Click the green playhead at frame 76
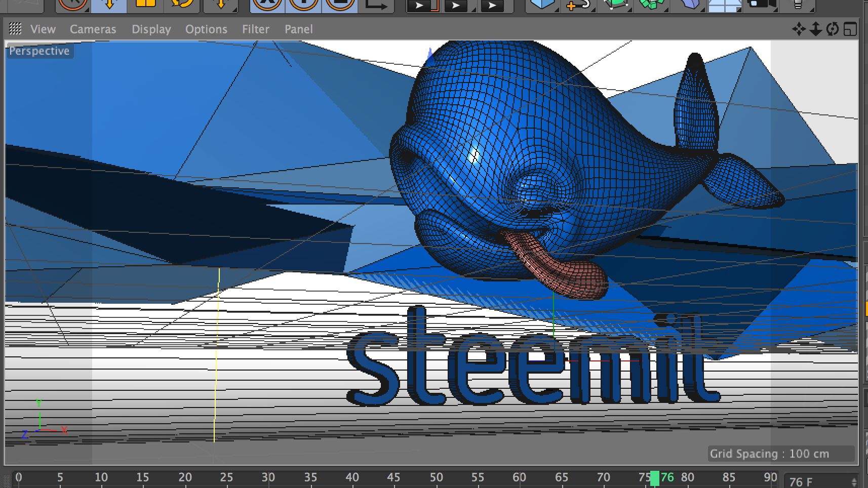 coord(654,478)
